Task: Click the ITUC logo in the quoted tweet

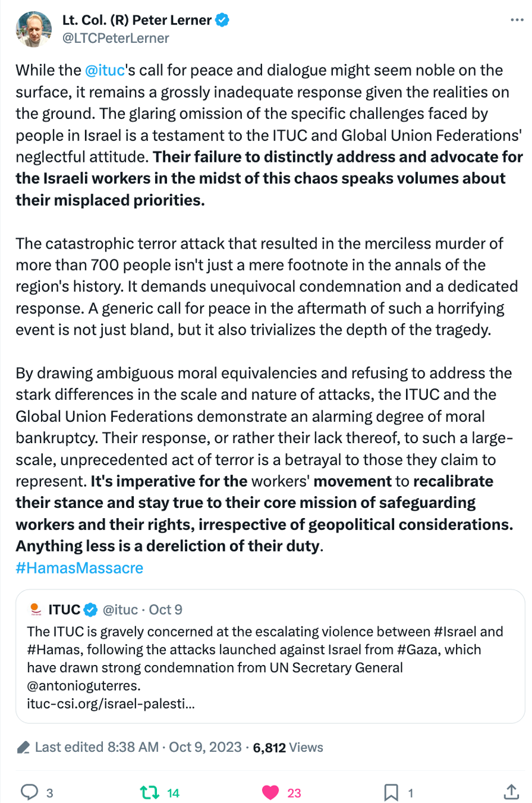Action: click(36, 610)
